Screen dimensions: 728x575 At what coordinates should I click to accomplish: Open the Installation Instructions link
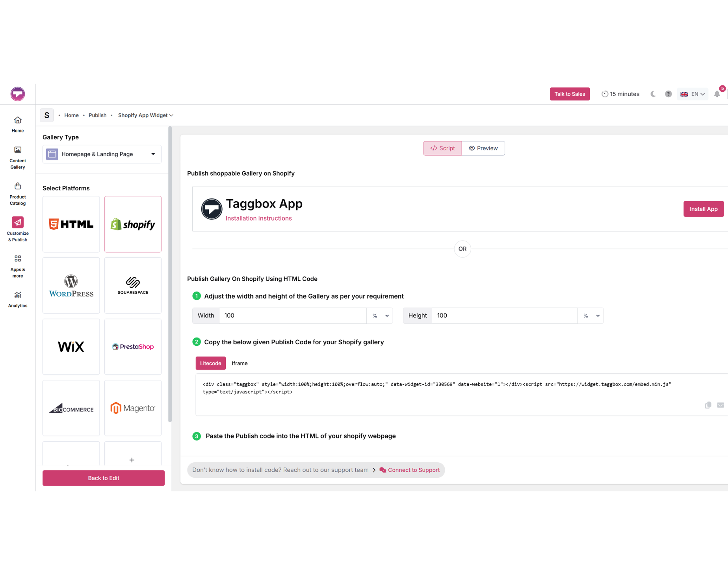click(259, 218)
